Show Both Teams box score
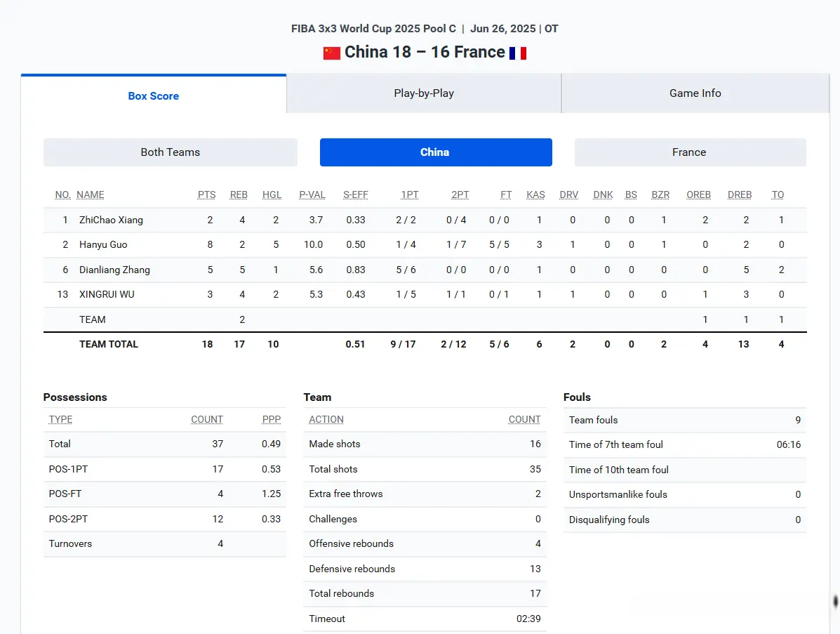Viewport: 840px width, 634px height. (x=170, y=152)
